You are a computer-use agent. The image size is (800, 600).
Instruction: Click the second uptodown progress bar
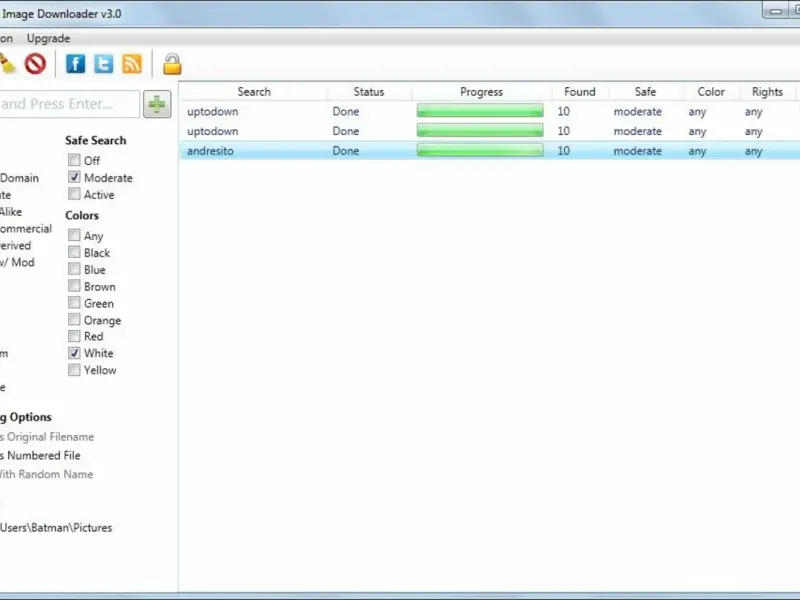click(x=480, y=131)
